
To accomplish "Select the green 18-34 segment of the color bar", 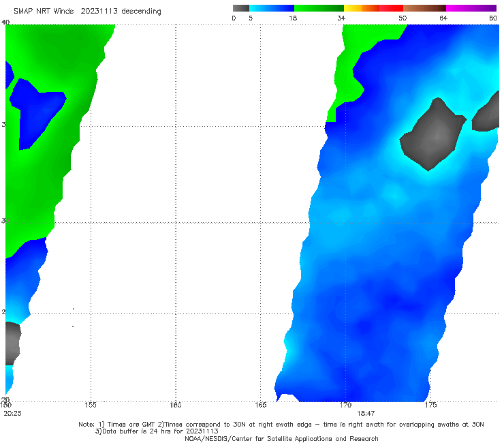I will click(319, 8).
